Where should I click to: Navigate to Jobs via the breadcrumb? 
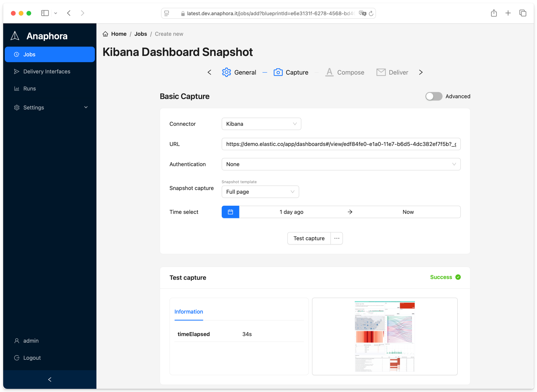click(141, 34)
